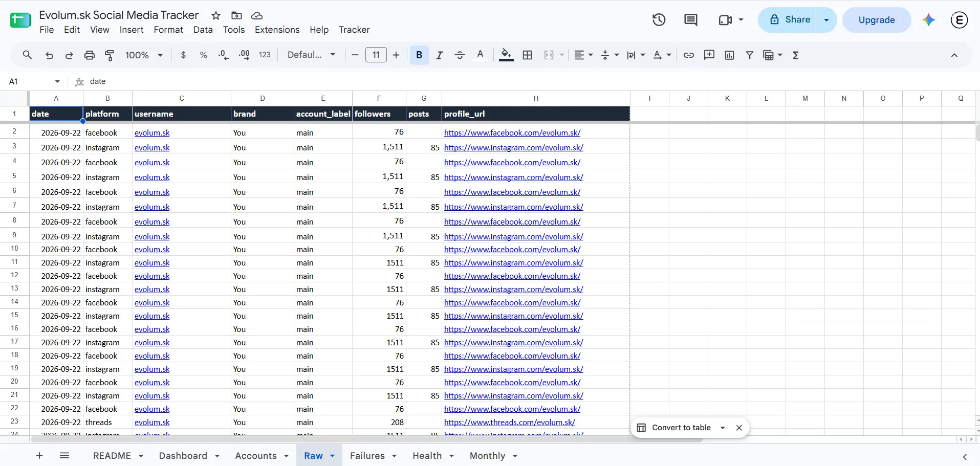Apply percent format
The height and width of the screenshot is (466, 980).
[204, 55]
